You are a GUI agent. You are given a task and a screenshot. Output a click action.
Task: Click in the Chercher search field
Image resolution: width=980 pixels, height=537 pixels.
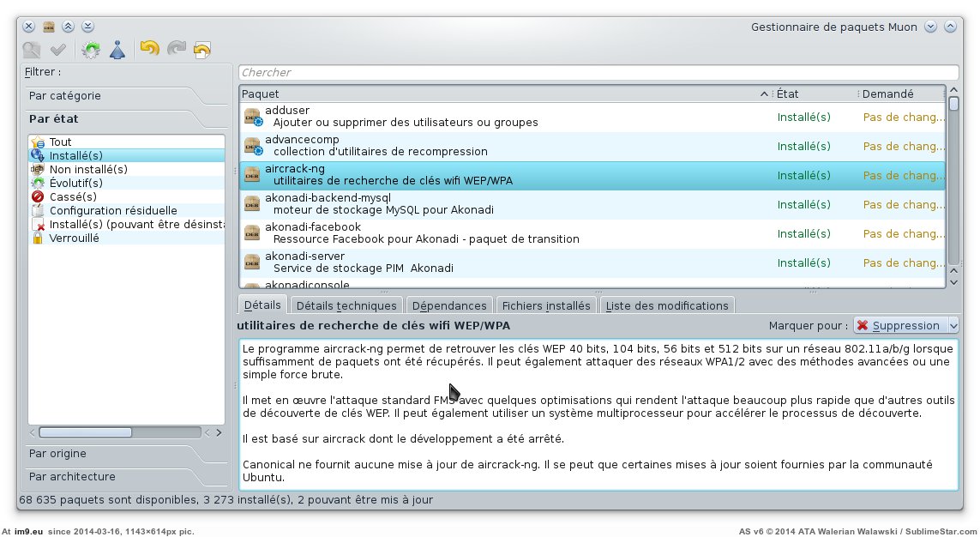coord(598,73)
